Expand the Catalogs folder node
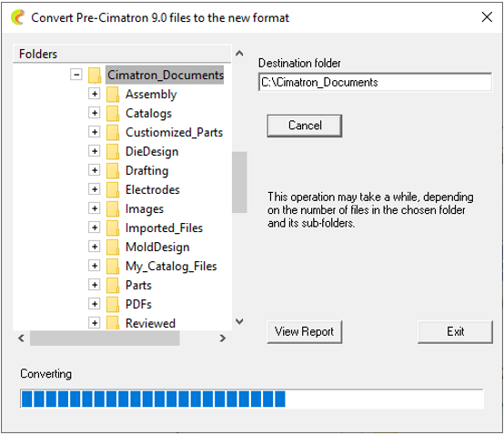Viewport: 504px width, 435px height. coord(95,113)
